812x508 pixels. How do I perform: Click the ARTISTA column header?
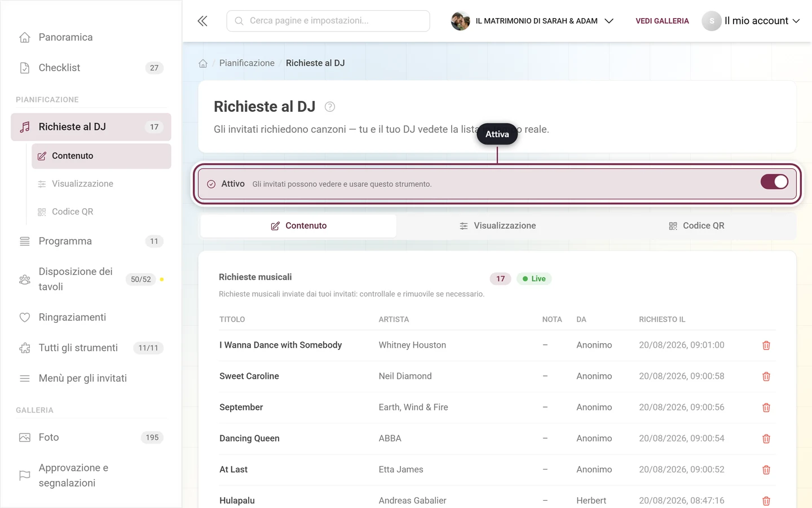pyautogui.click(x=394, y=319)
